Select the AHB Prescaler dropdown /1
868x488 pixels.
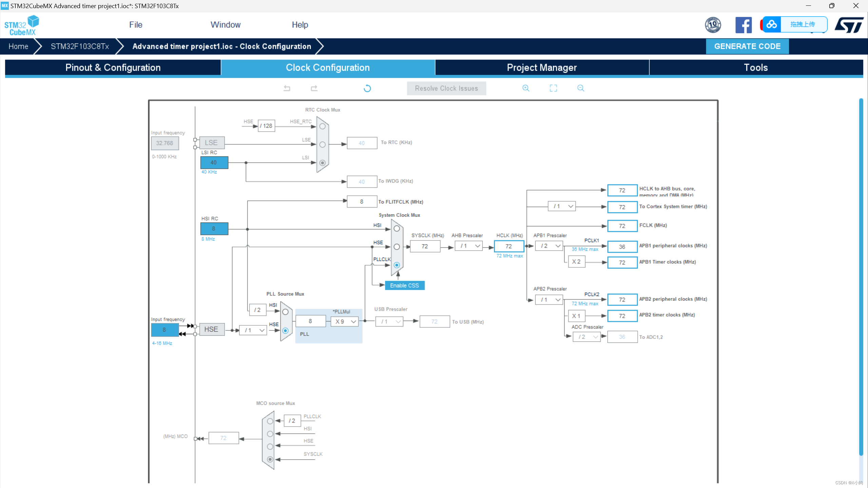pyautogui.click(x=468, y=245)
